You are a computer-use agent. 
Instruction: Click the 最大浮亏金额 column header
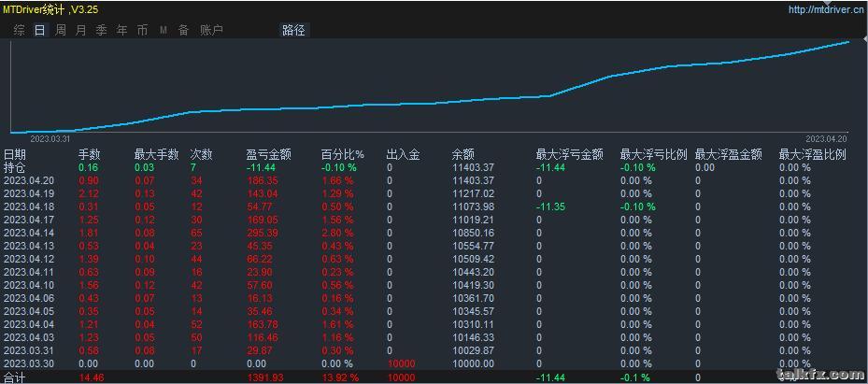click(570, 154)
